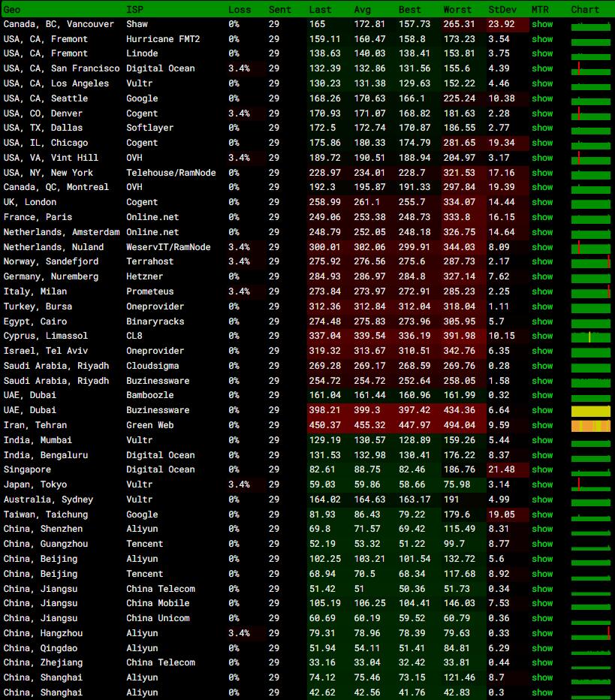Click the ISP text 'Bamboozle'
This screenshot has height=700, width=615.
150,395
